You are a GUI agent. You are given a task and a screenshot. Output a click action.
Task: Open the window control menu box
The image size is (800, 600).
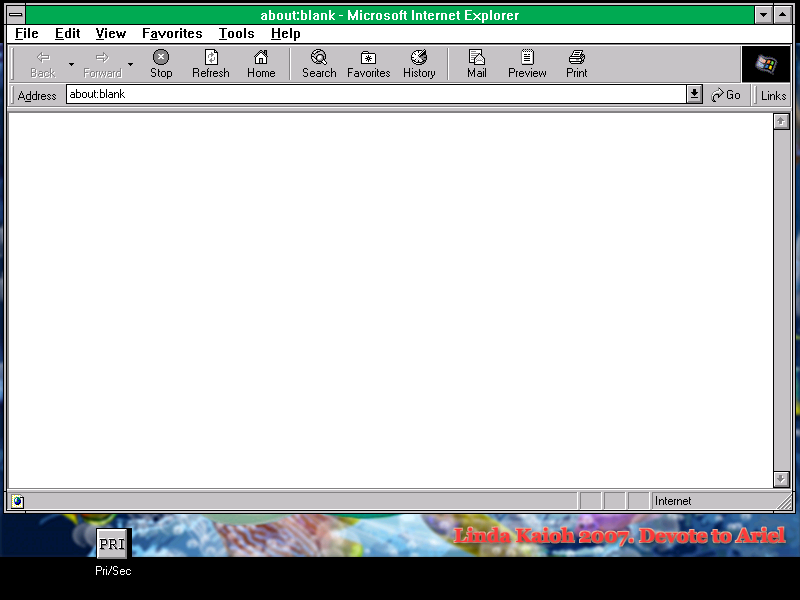pos(16,15)
